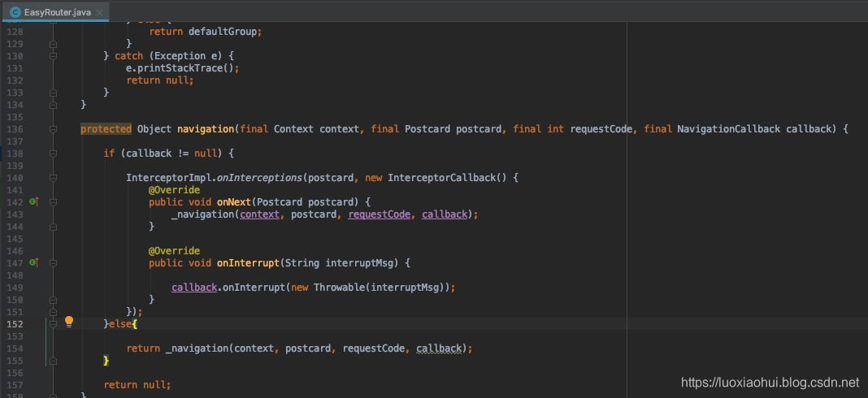Click 'return null;' on line 132
Image resolution: width=868 pixels, height=398 pixels.
pyautogui.click(x=160, y=80)
